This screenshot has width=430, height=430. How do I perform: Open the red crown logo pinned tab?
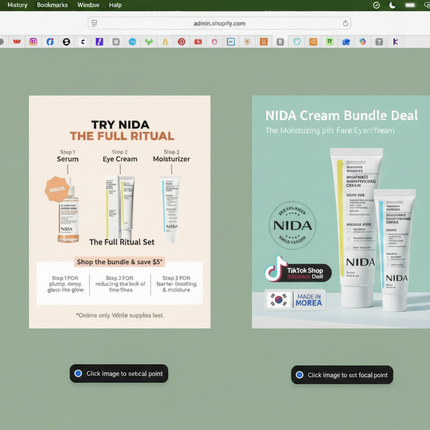point(17,42)
